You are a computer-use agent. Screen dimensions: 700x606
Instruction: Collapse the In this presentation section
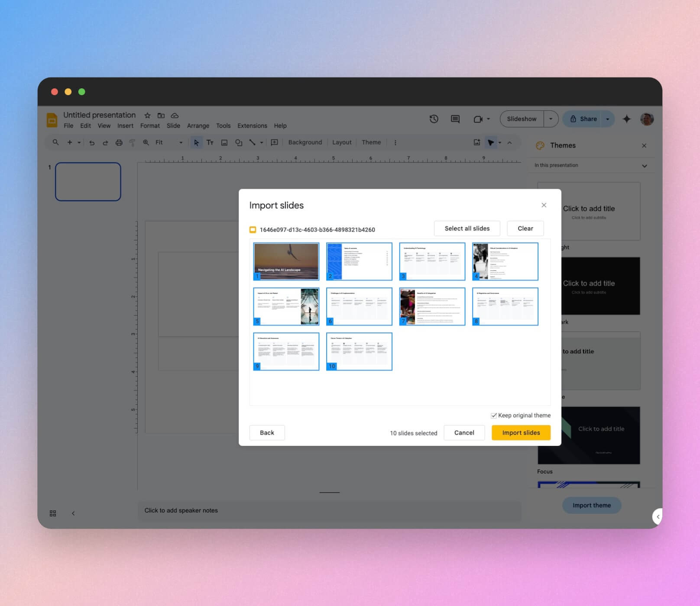click(644, 165)
